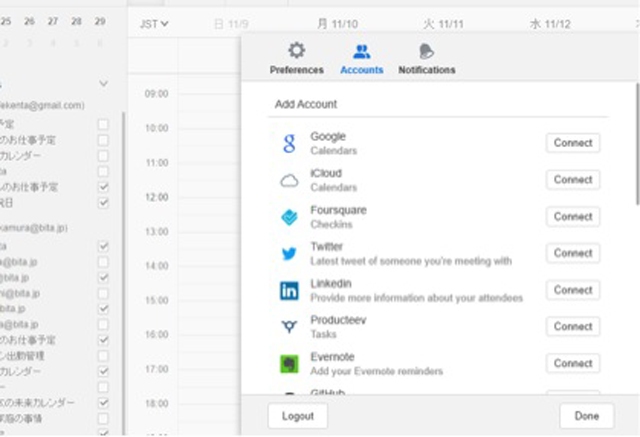Click the Twitter bird icon
Viewport: 640px width, 437px height.
289,254
